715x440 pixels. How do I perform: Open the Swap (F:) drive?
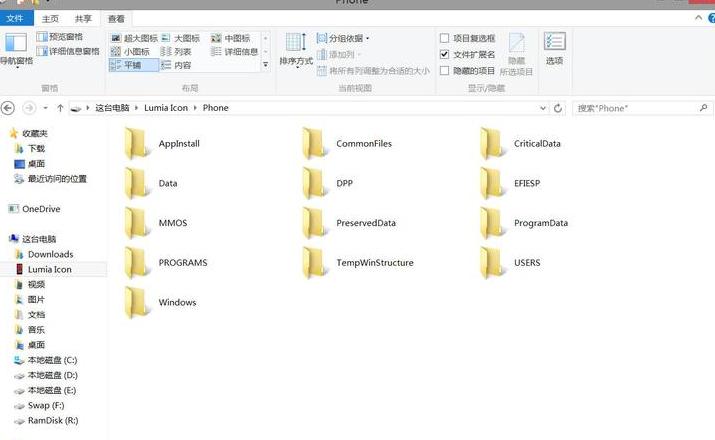click(x=40, y=405)
